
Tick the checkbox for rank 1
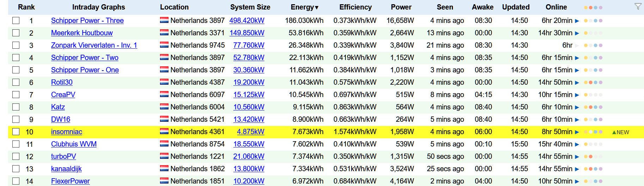click(16, 20)
